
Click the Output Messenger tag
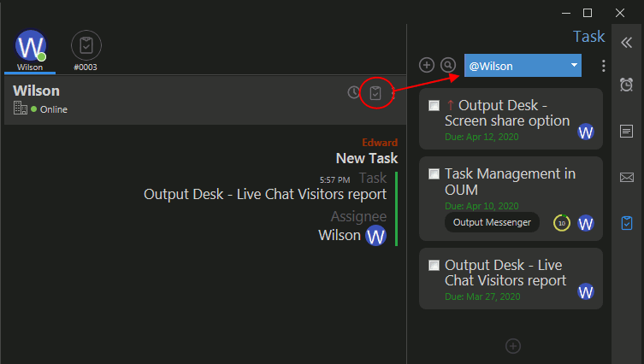[x=492, y=222]
